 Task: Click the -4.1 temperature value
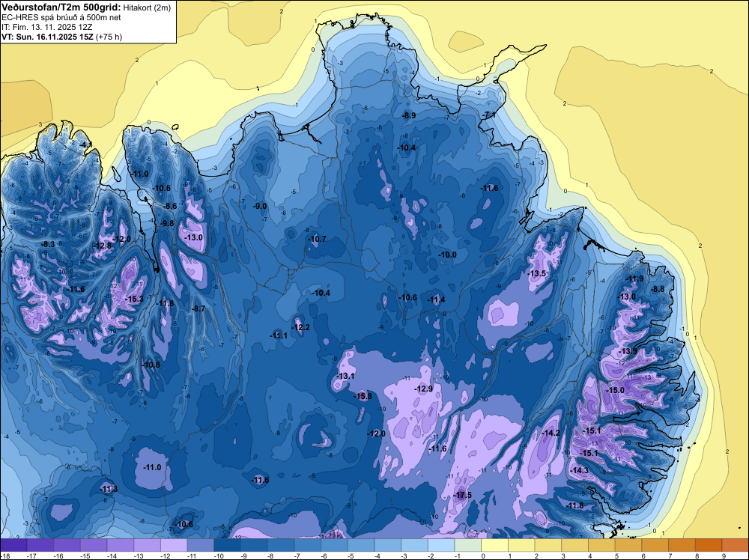click(85, 144)
